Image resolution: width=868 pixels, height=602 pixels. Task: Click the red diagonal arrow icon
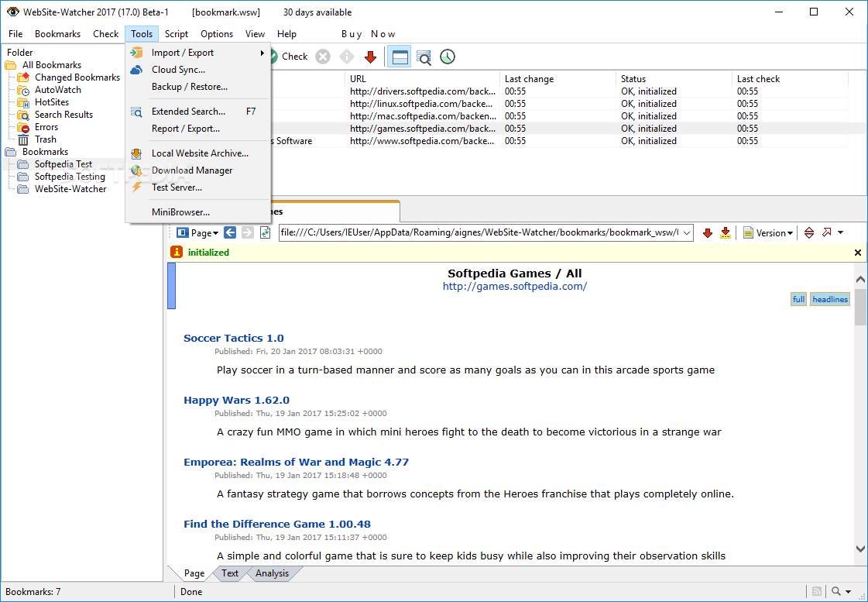click(x=826, y=232)
